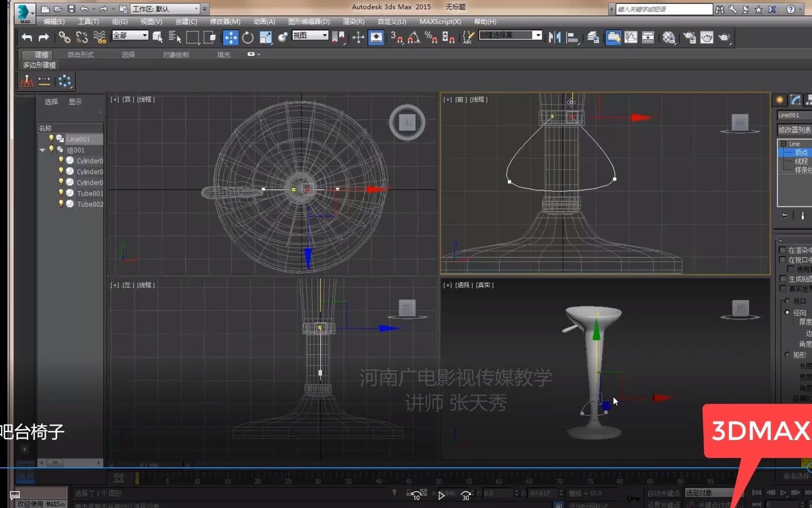Click the Align tool icon
The height and width of the screenshot is (508, 812).
[x=572, y=37]
